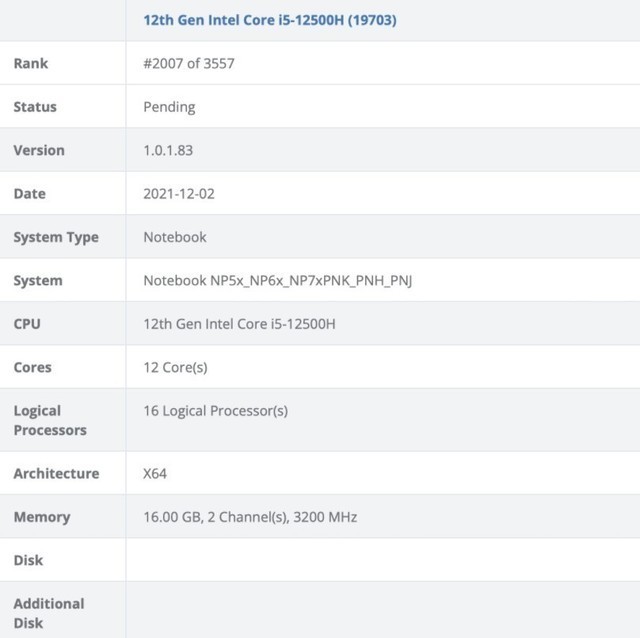Click the Logical Processors row label
640x638 pixels.
pos(50,420)
